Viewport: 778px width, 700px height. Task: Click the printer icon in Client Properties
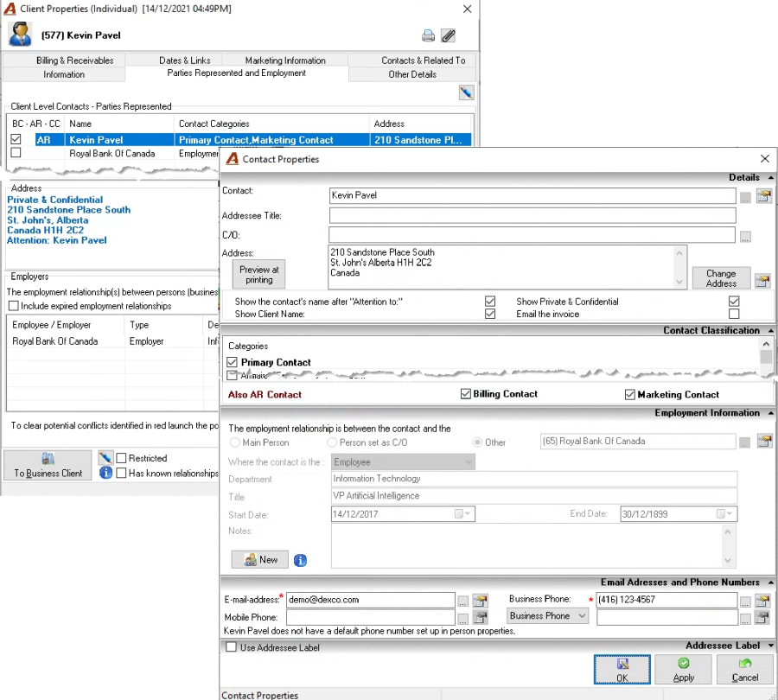coord(428,35)
